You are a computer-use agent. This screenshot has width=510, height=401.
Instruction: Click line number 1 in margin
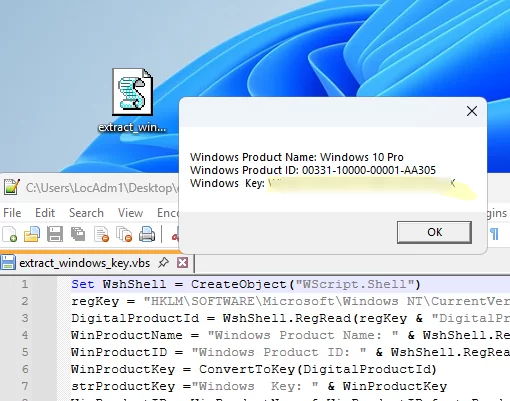click(x=25, y=284)
